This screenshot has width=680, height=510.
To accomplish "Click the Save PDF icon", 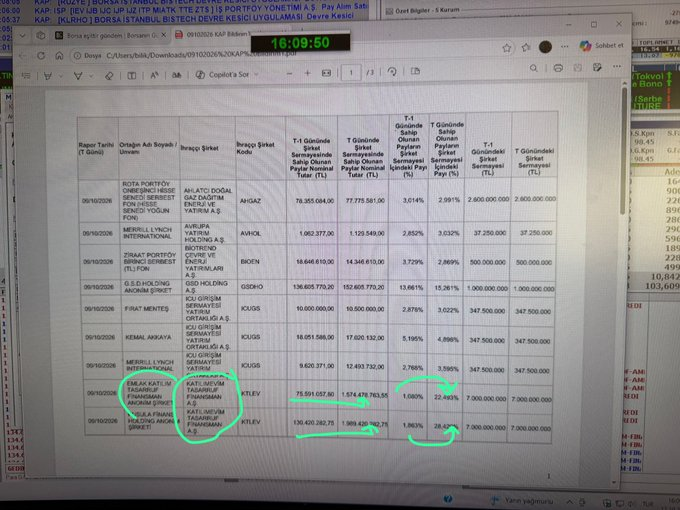I will coord(578,68).
